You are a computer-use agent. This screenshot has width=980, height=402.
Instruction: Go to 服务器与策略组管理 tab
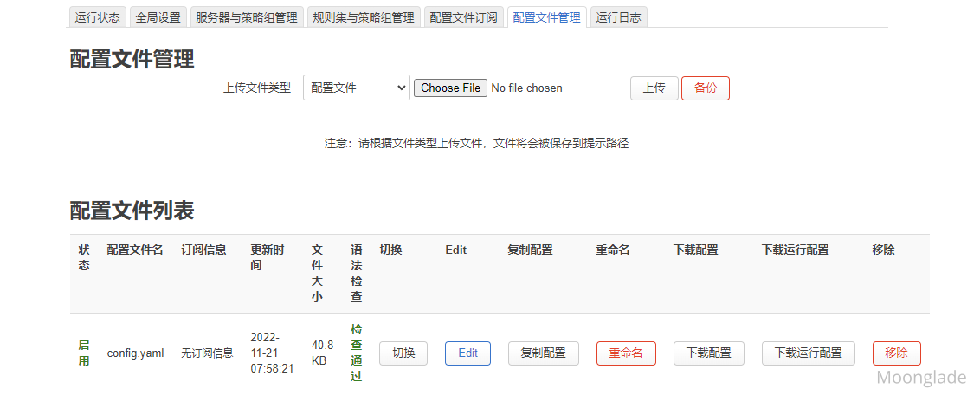(x=246, y=17)
